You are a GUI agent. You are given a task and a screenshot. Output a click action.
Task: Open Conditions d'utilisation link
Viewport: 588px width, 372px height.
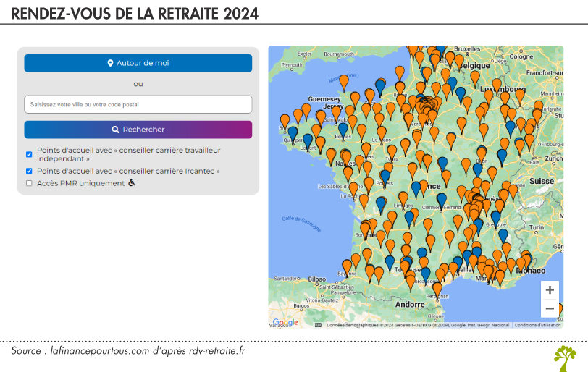click(537, 325)
